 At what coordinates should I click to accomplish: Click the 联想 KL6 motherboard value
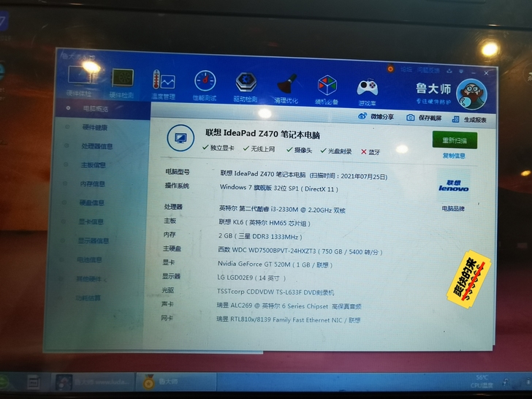coord(265,223)
